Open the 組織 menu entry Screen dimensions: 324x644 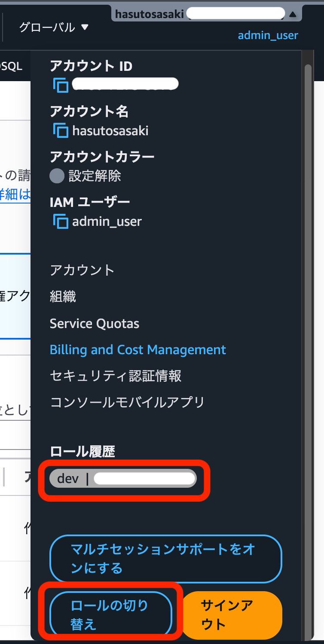click(x=63, y=297)
